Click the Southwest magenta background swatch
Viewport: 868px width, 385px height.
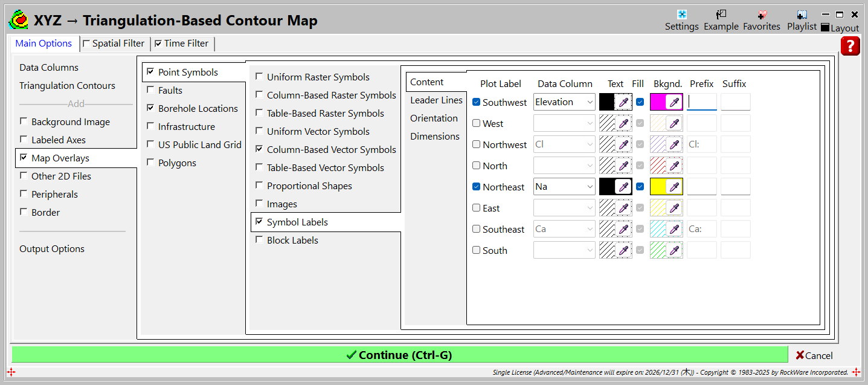pyautogui.click(x=658, y=102)
